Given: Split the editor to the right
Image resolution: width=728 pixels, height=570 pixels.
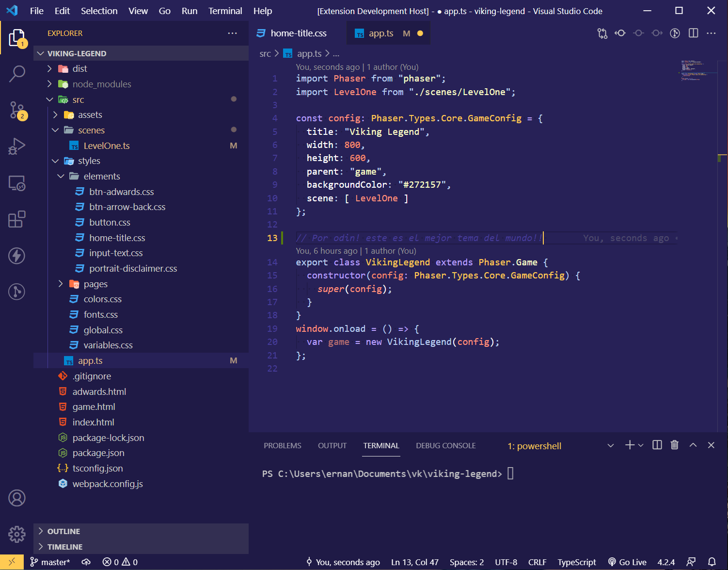Looking at the screenshot, I should tap(694, 33).
